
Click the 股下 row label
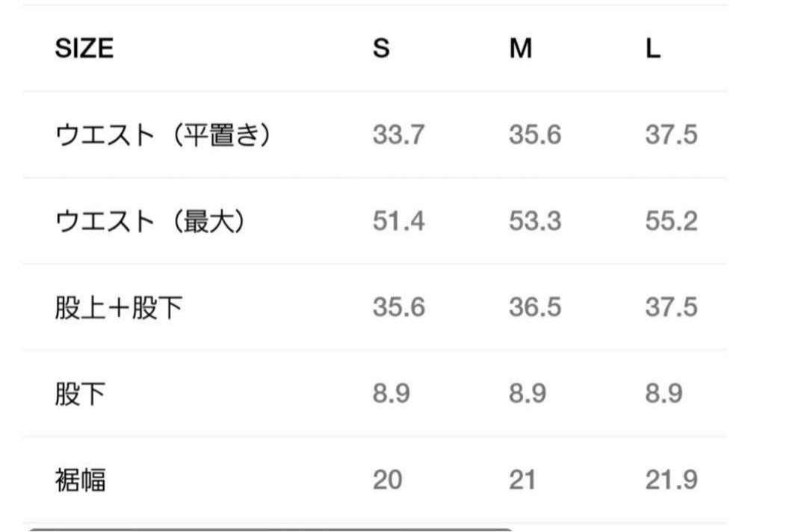pyautogui.click(x=80, y=394)
